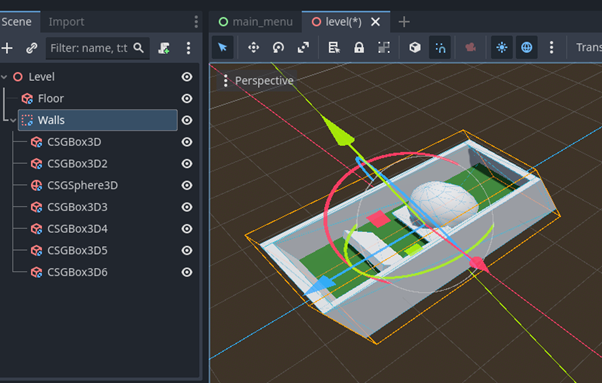Switch to the Import dock tab

(66, 22)
